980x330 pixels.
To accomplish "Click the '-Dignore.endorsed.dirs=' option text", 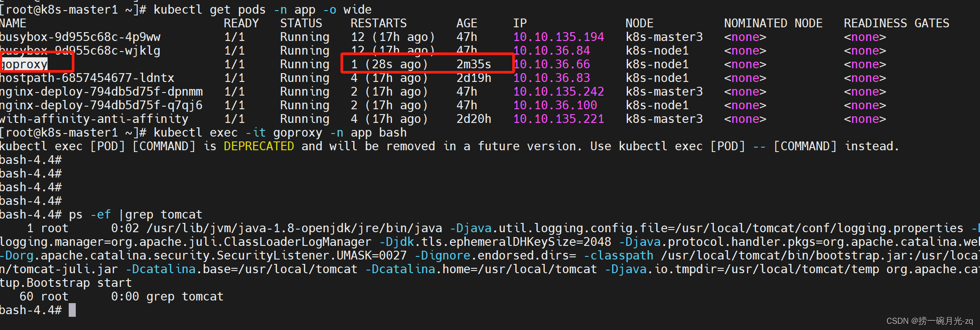I will coord(495,256).
